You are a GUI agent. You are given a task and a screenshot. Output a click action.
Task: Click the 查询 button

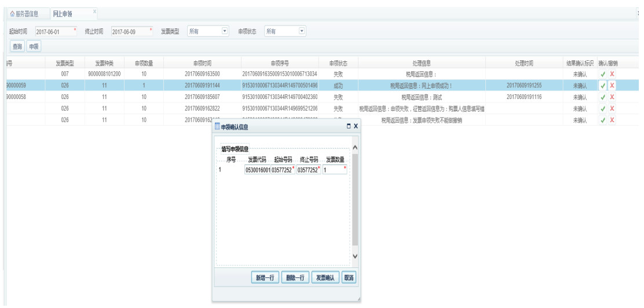pyautogui.click(x=17, y=47)
